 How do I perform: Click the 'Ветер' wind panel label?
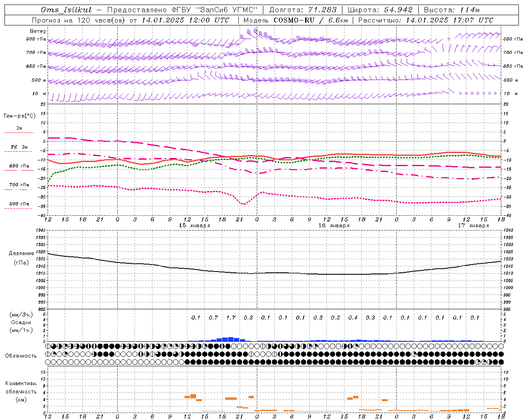38,31
